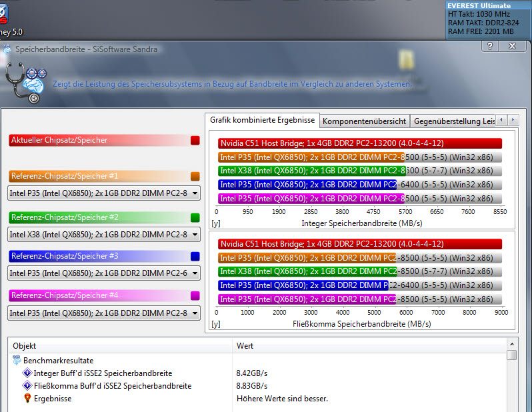
Task: Click green Intel X38 bar in Fließkomma chart
Action: tap(307, 271)
